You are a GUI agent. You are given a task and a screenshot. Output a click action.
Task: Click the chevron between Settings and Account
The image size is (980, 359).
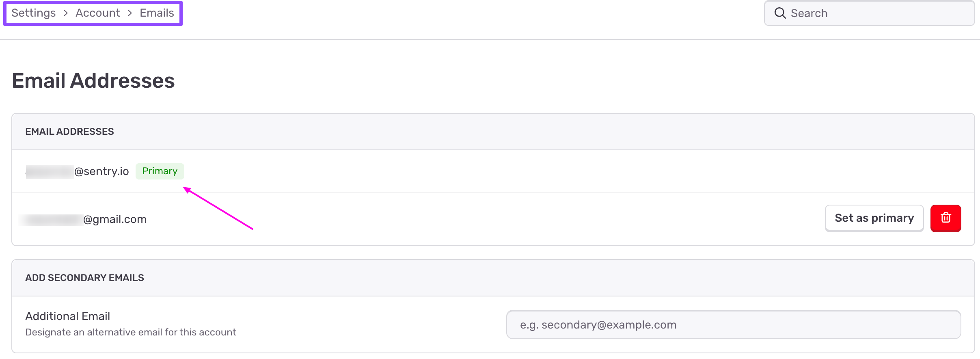(x=66, y=13)
